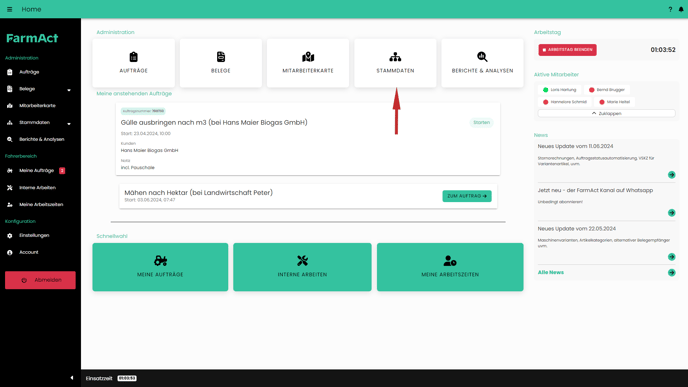Image resolution: width=688 pixels, height=387 pixels.
Task: Open the hamburger menu icon
Action: pyautogui.click(x=9, y=9)
